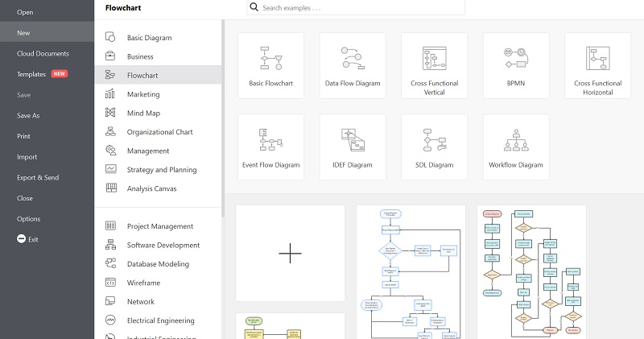Click the Strategy and Planning icon
Image resolution: width=644 pixels, height=339 pixels.
click(110, 169)
